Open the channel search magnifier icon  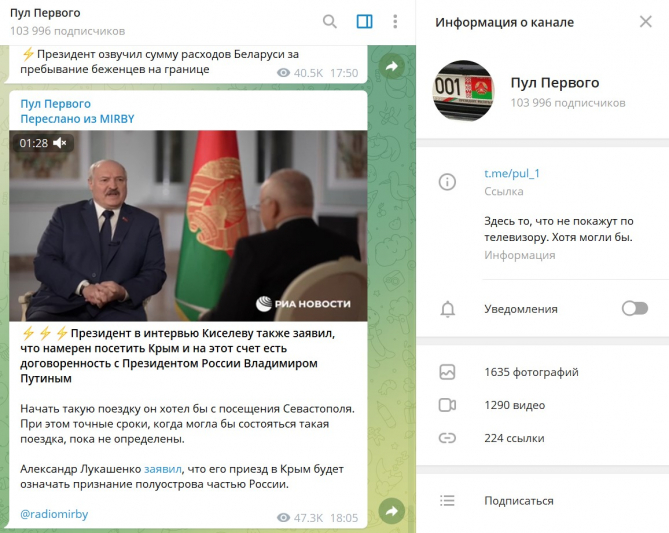coord(329,21)
